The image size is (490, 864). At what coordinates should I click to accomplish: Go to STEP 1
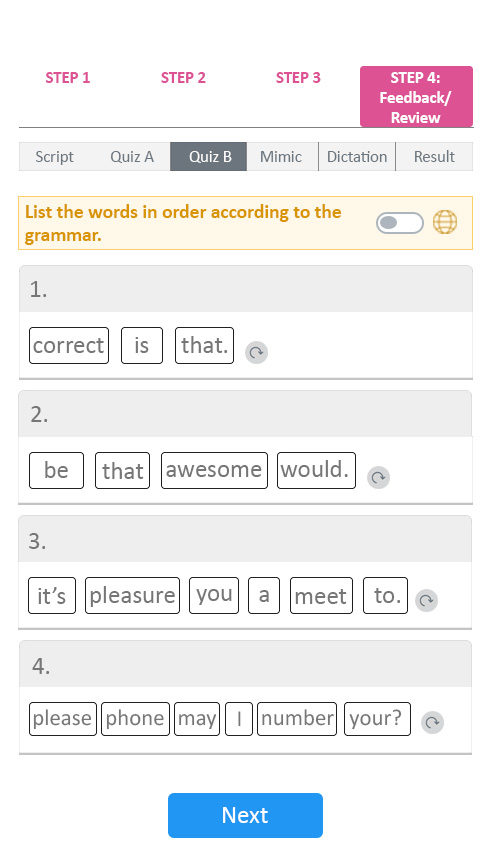point(68,78)
